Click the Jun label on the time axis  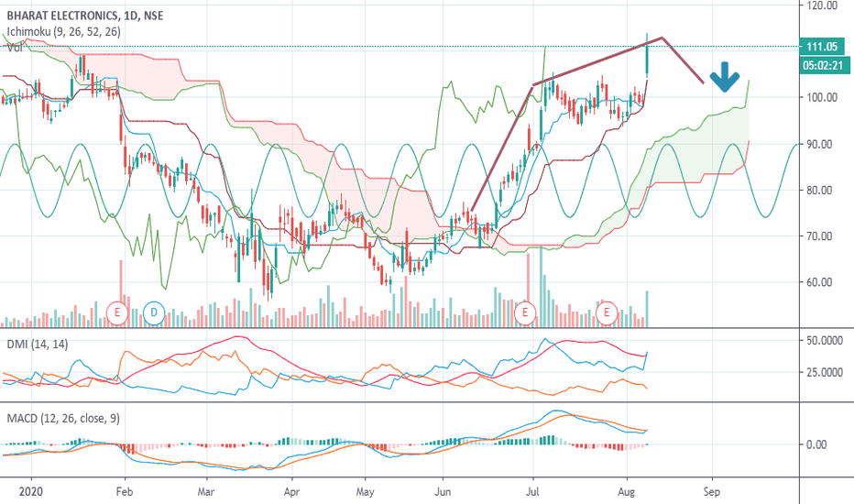coord(443,491)
